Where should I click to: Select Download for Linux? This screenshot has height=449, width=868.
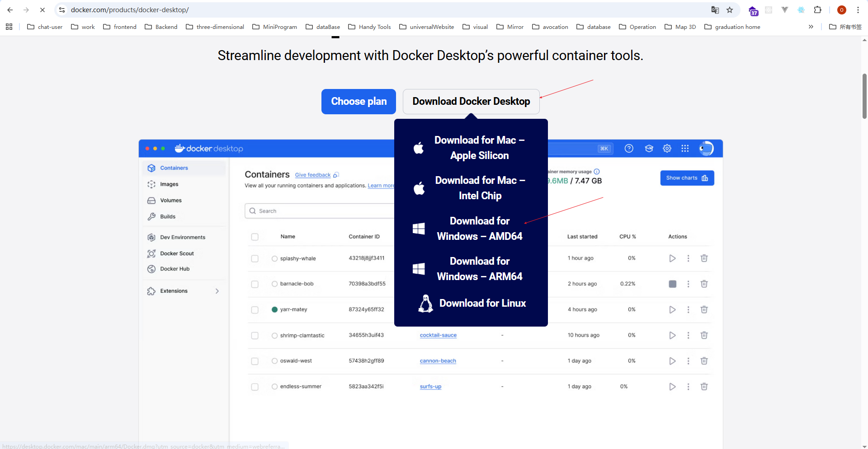(x=471, y=304)
